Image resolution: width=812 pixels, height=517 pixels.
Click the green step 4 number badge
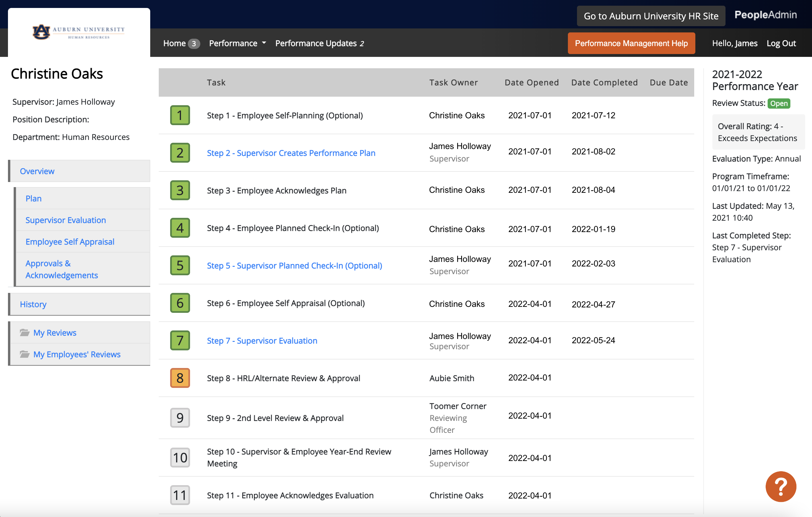click(180, 228)
